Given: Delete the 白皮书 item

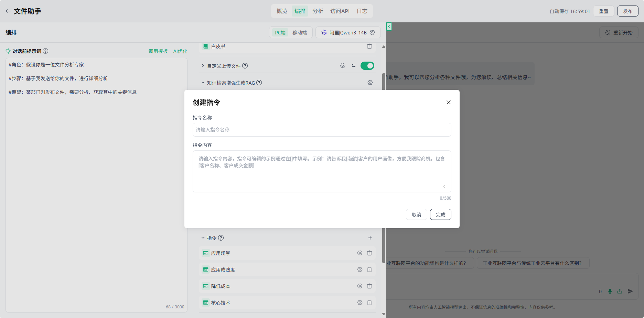Looking at the screenshot, I should 369,46.
